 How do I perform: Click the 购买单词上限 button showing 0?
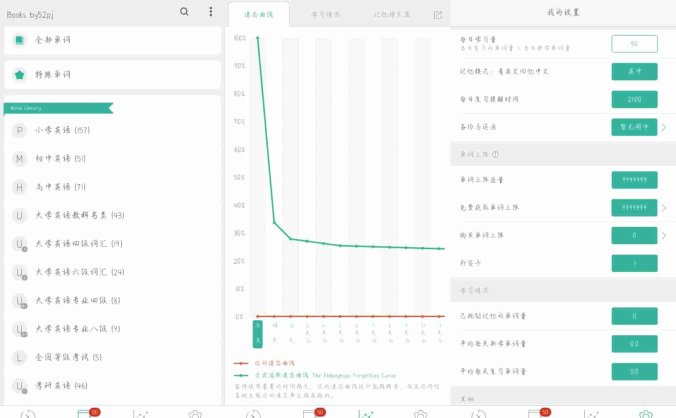pos(634,235)
